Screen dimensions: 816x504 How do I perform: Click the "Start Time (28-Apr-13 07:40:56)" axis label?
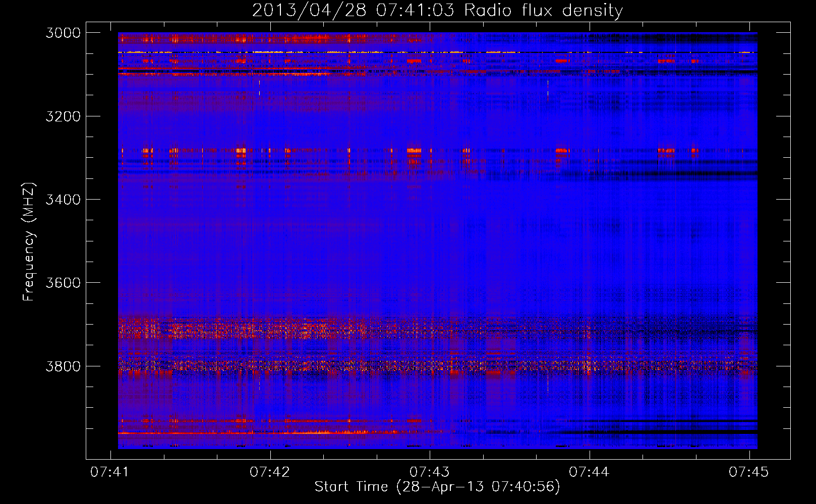[x=437, y=487]
